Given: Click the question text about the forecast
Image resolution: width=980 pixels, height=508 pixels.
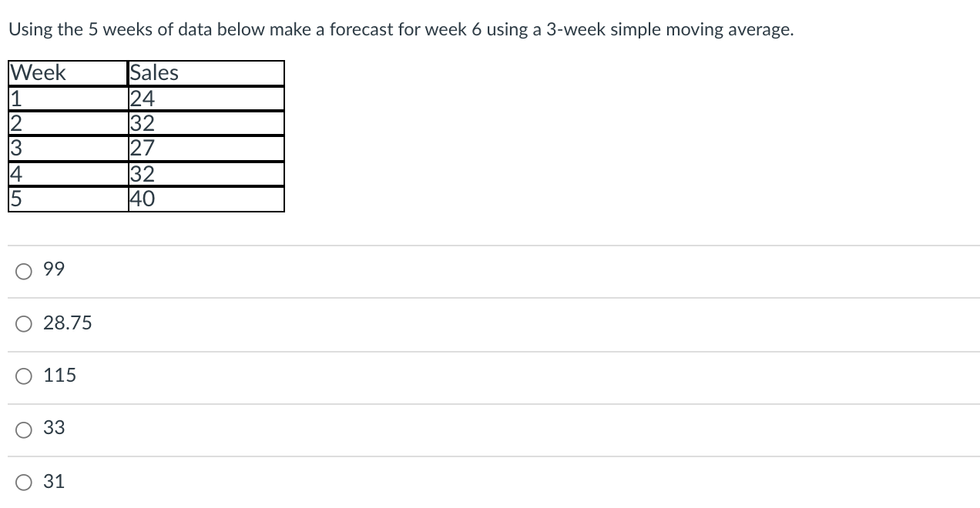Looking at the screenshot, I should (401, 29).
